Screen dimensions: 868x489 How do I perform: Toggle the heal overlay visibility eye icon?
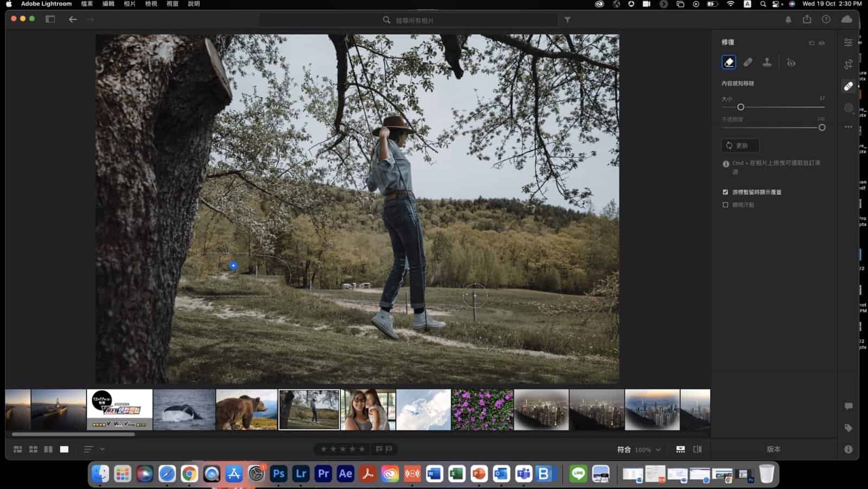(822, 43)
